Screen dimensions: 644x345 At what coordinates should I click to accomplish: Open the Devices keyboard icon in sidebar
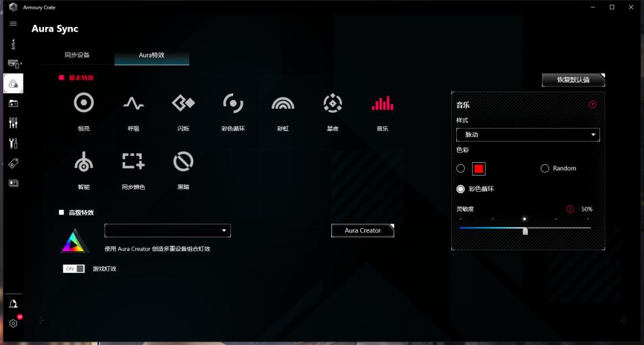click(14, 63)
